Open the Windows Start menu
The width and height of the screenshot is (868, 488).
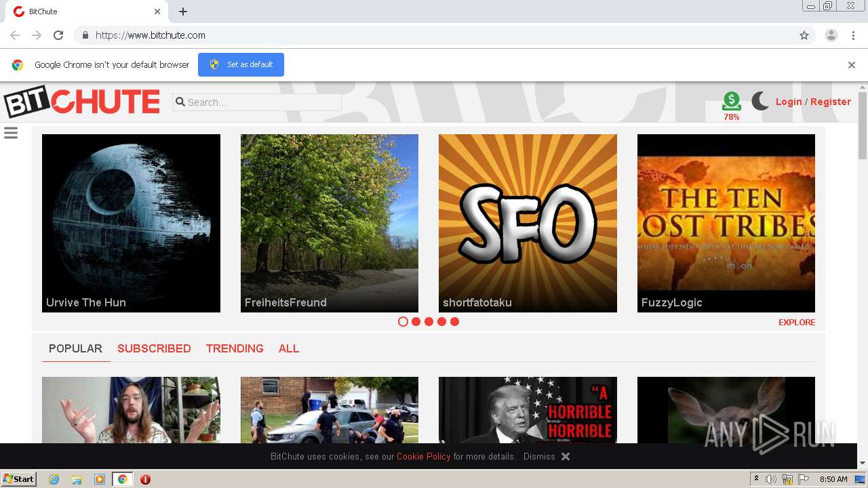click(19, 479)
